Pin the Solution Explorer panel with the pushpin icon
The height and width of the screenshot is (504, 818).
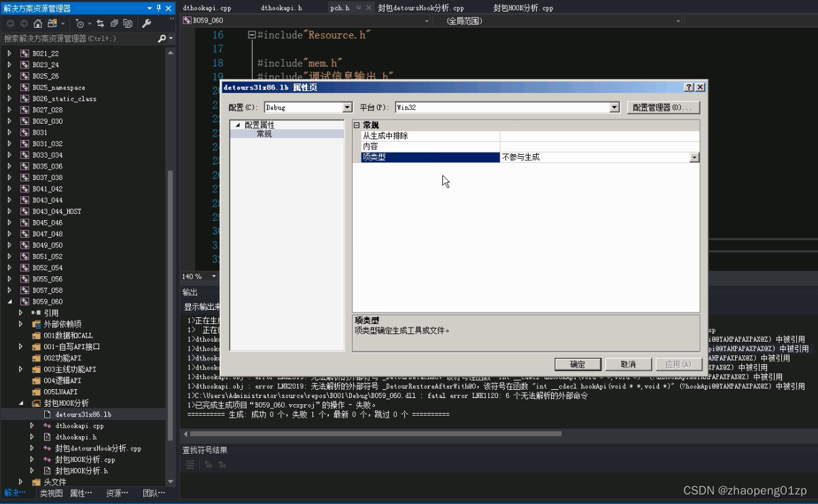click(x=159, y=8)
